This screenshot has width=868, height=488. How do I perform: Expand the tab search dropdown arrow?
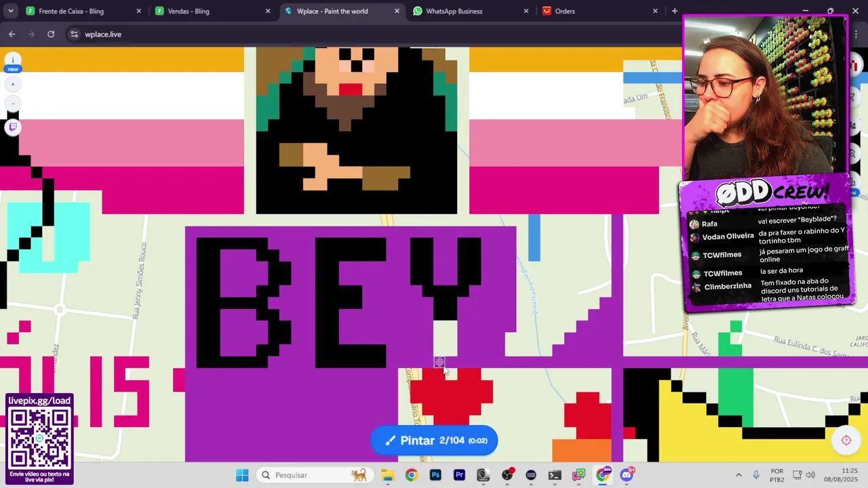coord(9,11)
